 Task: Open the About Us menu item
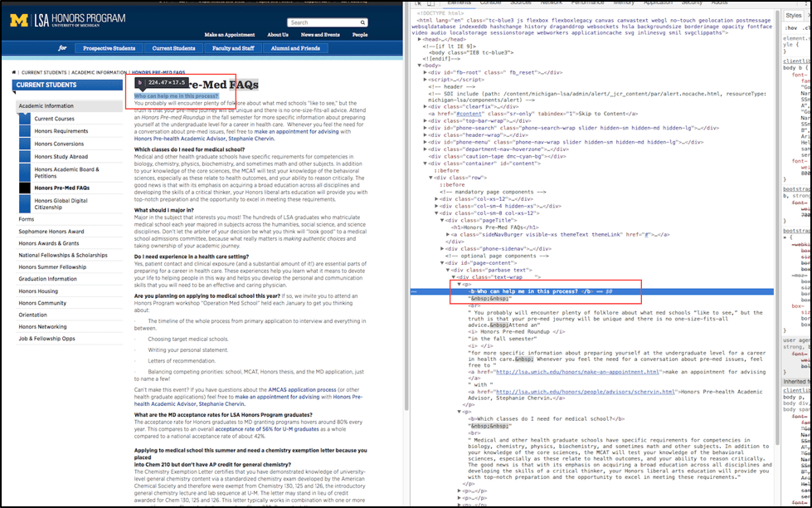point(278,35)
